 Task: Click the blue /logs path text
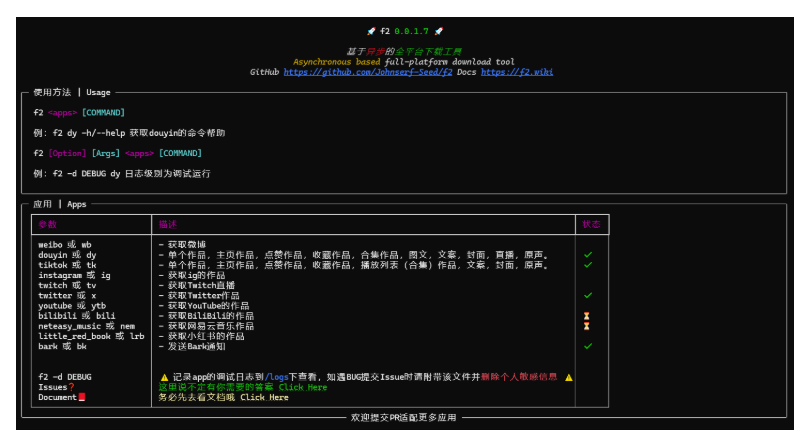(276, 377)
